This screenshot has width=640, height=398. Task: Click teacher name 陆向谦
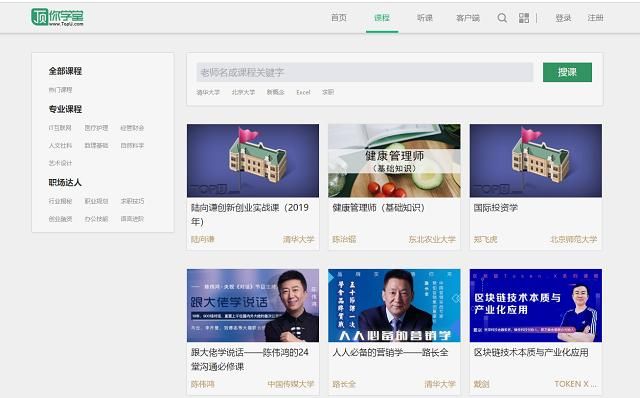pyautogui.click(x=202, y=240)
